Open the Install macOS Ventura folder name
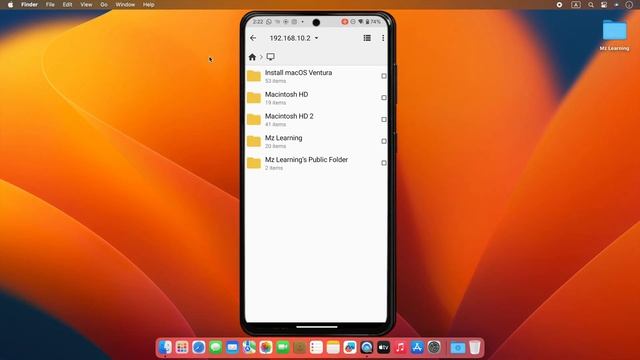Image resolution: width=640 pixels, height=360 pixels. [x=298, y=73]
